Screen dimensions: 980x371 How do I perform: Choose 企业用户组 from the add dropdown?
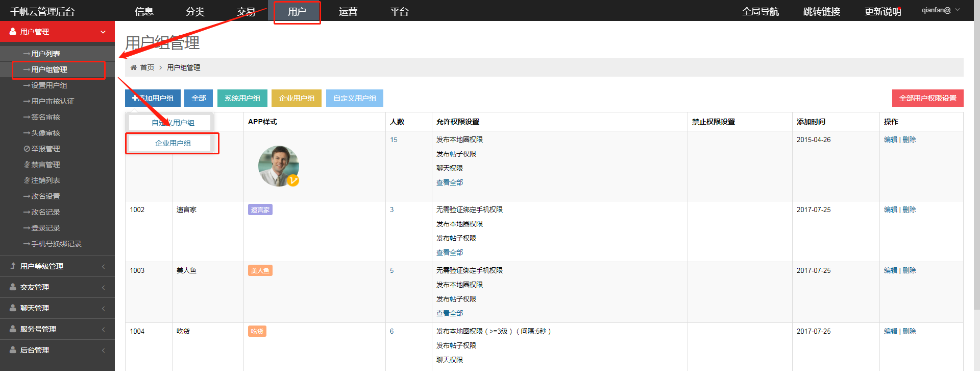pyautogui.click(x=170, y=143)
